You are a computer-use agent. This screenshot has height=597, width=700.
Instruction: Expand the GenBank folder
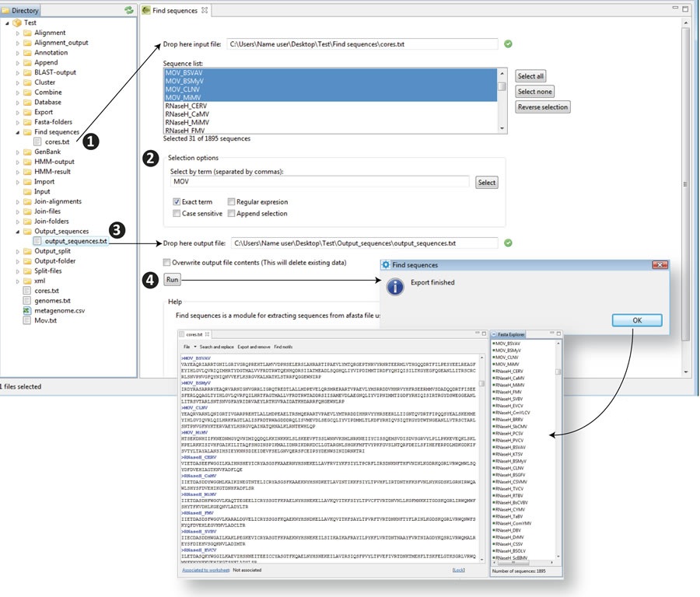click(x=18, y=152)
